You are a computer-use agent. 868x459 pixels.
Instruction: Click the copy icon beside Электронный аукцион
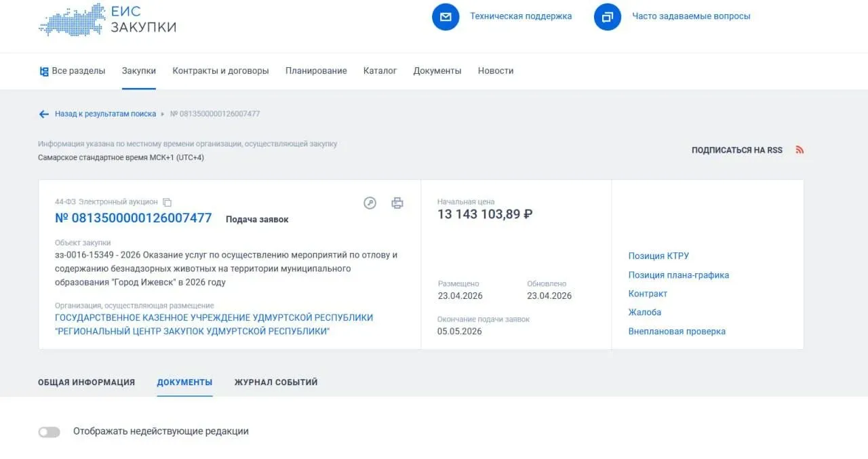167,202
